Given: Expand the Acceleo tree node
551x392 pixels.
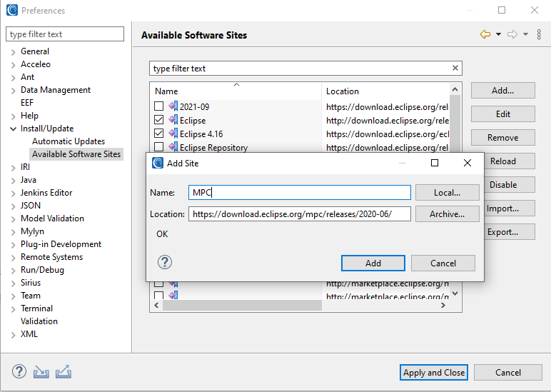Looking at the screenshot, I should pyautogui.click(x=13, y=65).
